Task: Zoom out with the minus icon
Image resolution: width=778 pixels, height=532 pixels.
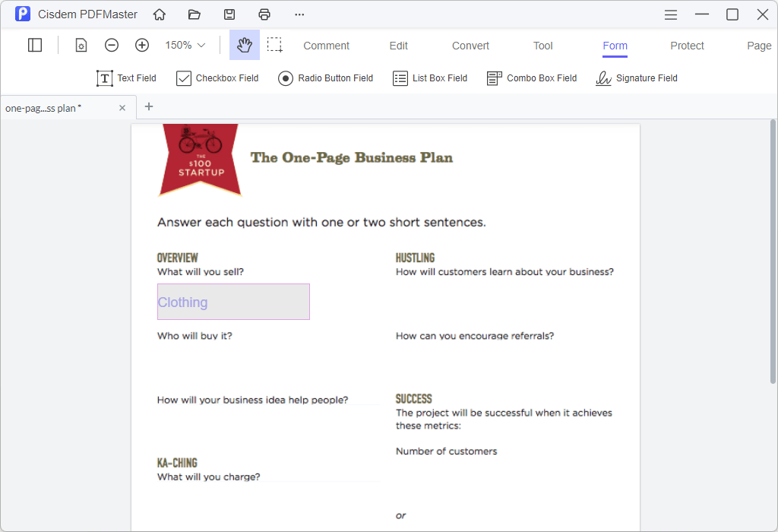Action: point(112,45)
